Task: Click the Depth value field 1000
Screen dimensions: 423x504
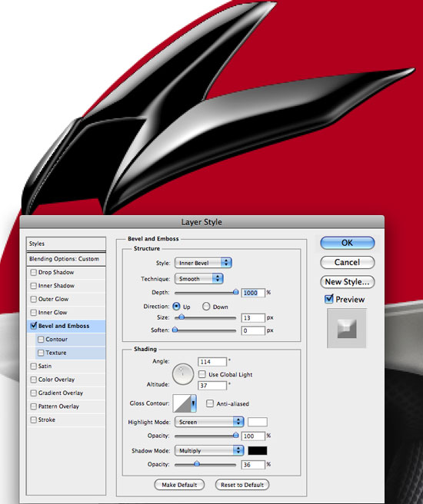Action: 253,293
